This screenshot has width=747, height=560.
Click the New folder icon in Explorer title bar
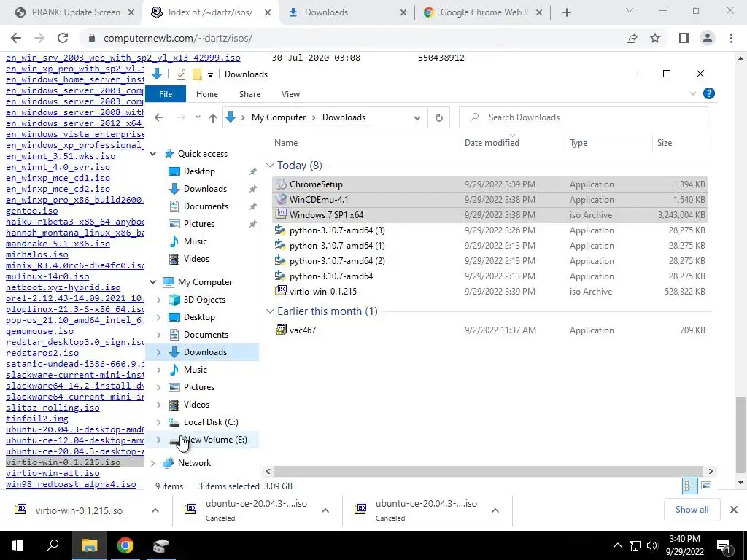[197, 74]
